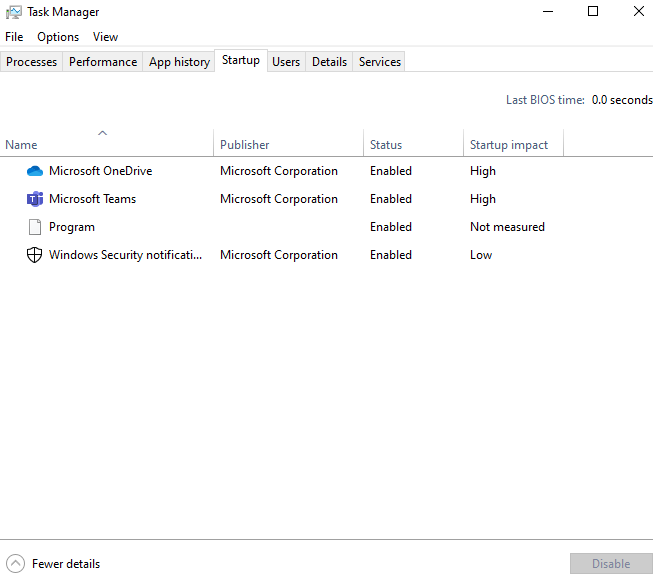This screenshot has height=583, width=653.
Task: Click the Low impact value
Action: click(481, 255)
